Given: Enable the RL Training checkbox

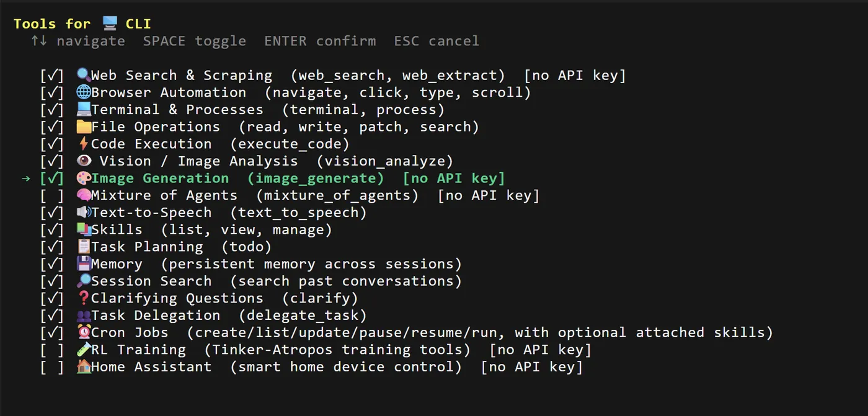Looking at the screenshot, I should [x=52, y=350].
